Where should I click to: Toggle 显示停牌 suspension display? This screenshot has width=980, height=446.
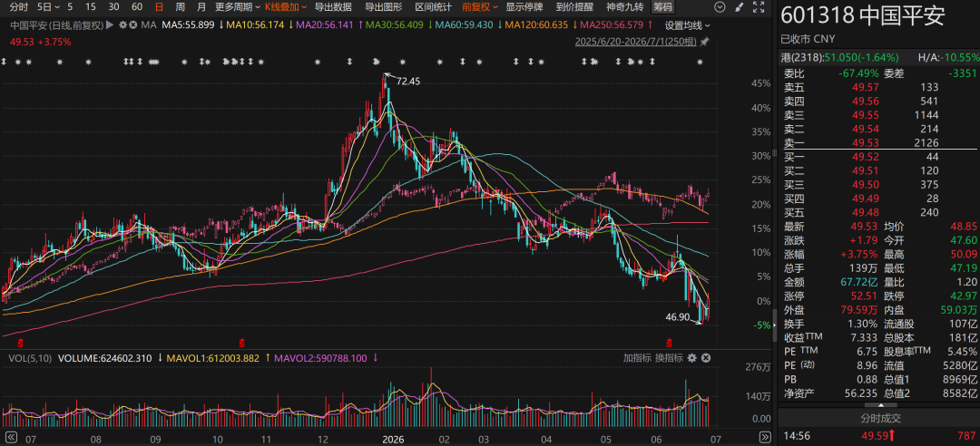(x=524, y=7)
